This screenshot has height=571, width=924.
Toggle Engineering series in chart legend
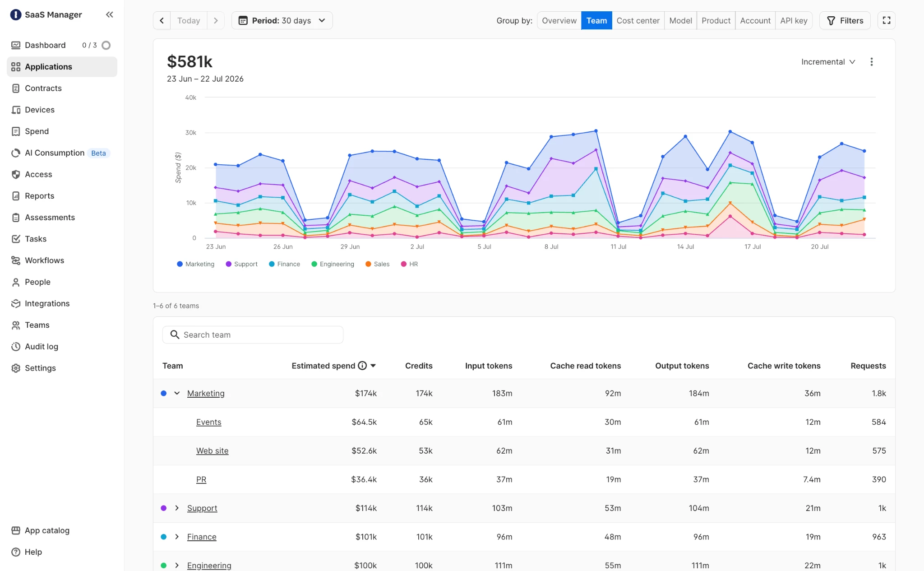tap(333, 264)
